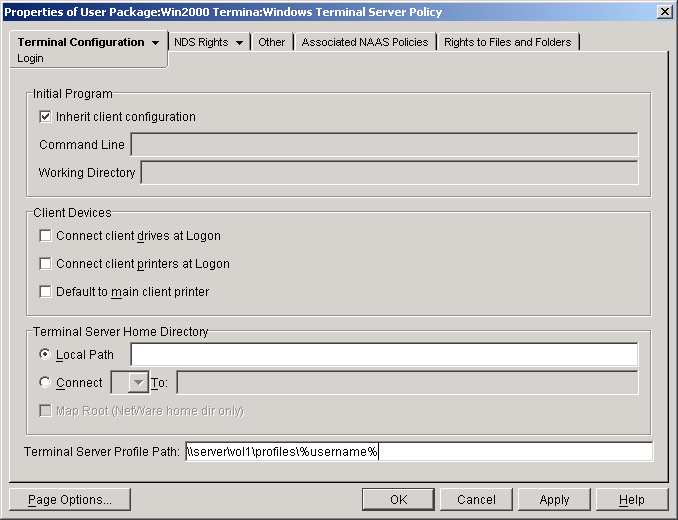Click the Cancel button

pos(476,500)
